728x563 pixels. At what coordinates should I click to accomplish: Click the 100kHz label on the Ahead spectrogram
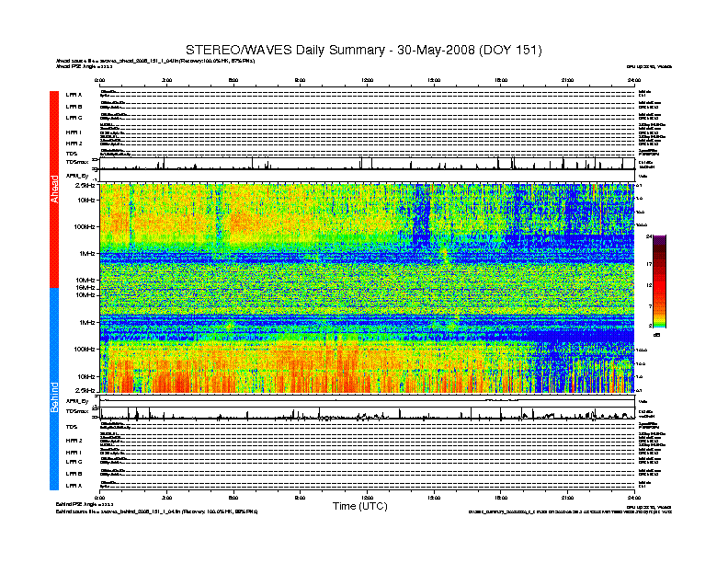[x=85, y=226]
